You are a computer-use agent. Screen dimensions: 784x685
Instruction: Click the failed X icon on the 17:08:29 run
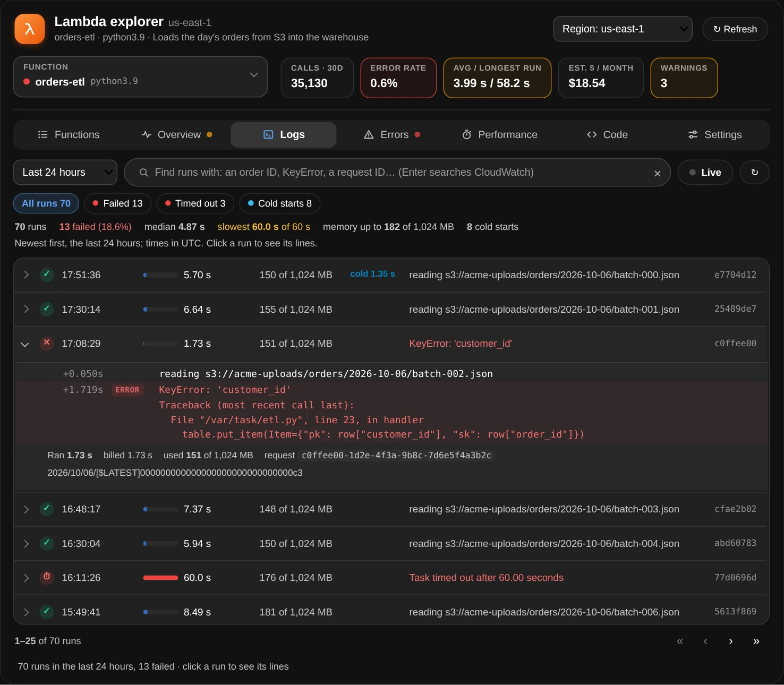click(47, 343)
